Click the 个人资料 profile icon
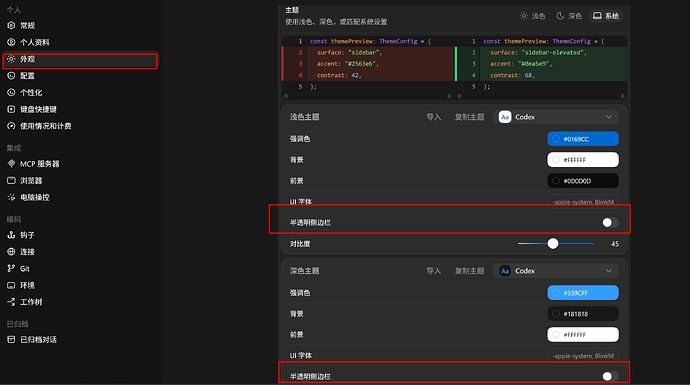 pyautogui.click(x=11, y=42)
